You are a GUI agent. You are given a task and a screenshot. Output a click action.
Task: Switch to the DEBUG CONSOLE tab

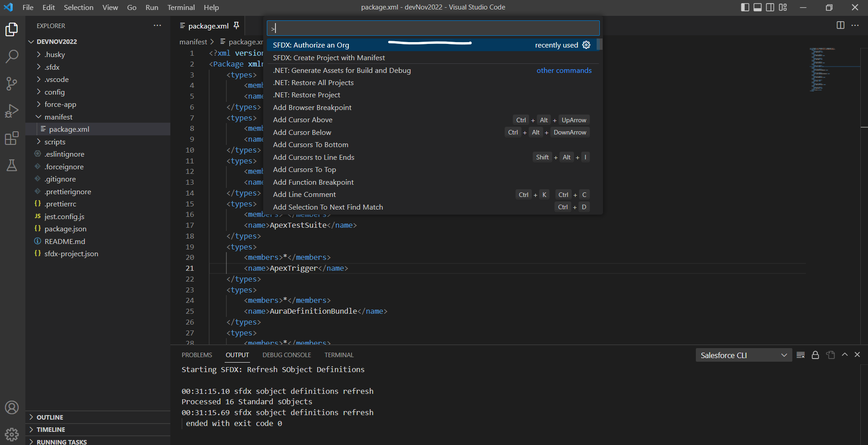click(x=287, y=355)
